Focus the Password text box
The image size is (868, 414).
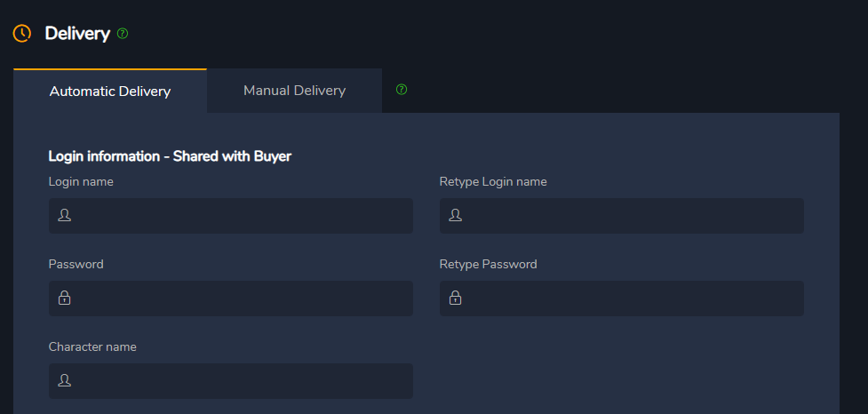[240, 299]
